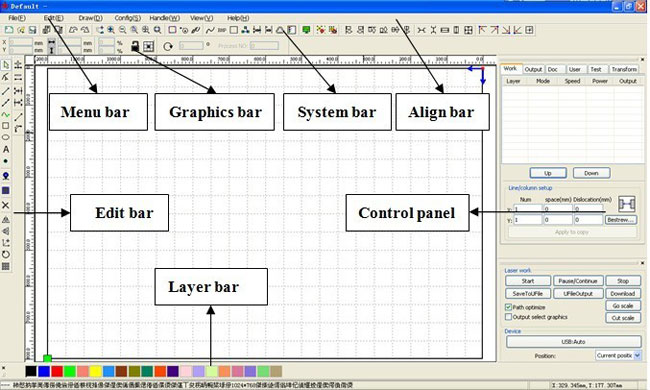
Task: Open the array grid tool icon
Action: 6,266
